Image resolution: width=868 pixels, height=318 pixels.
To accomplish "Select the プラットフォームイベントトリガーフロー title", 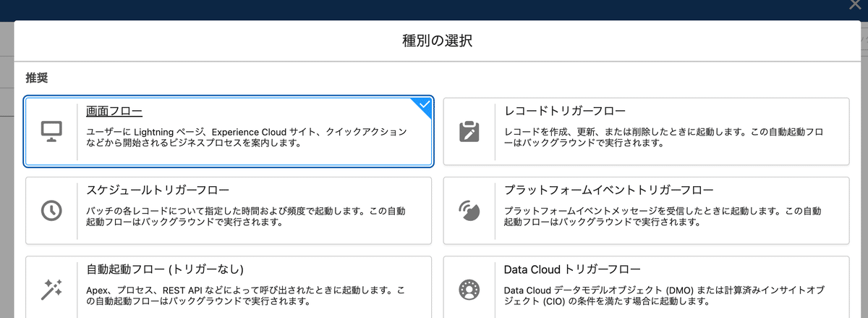I will [608, 191].
